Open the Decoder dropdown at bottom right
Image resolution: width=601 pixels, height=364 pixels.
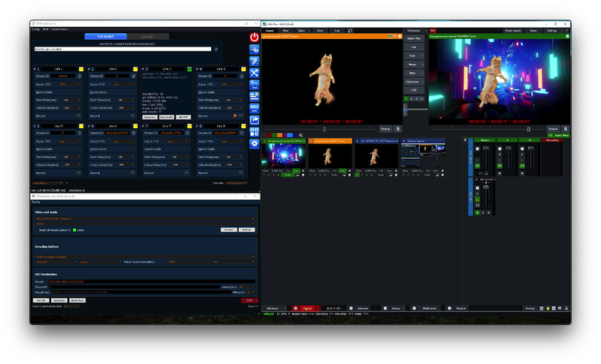(x=237, y=182)
